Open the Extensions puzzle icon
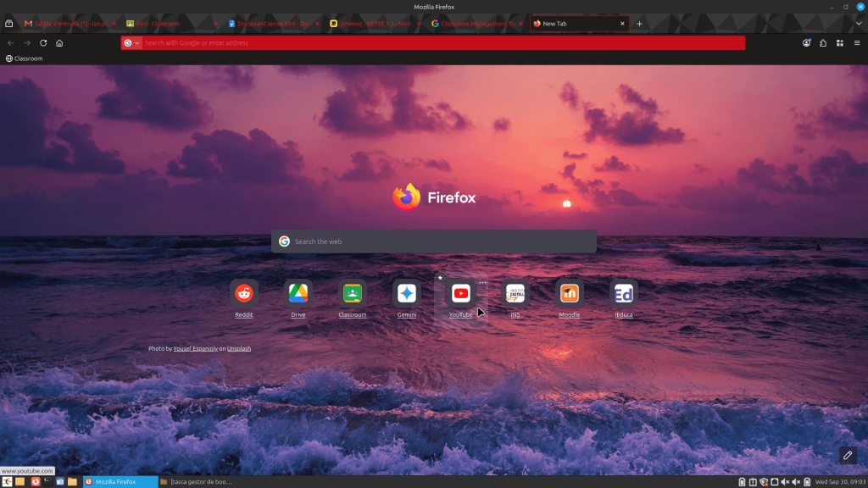The height and width of the screenshot is (488, 868). 823,43
